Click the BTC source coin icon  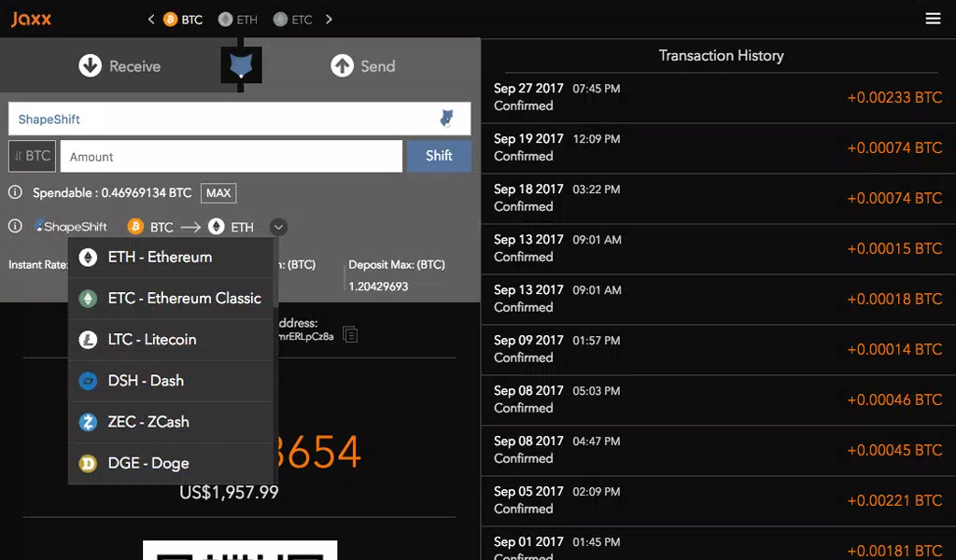135,227
